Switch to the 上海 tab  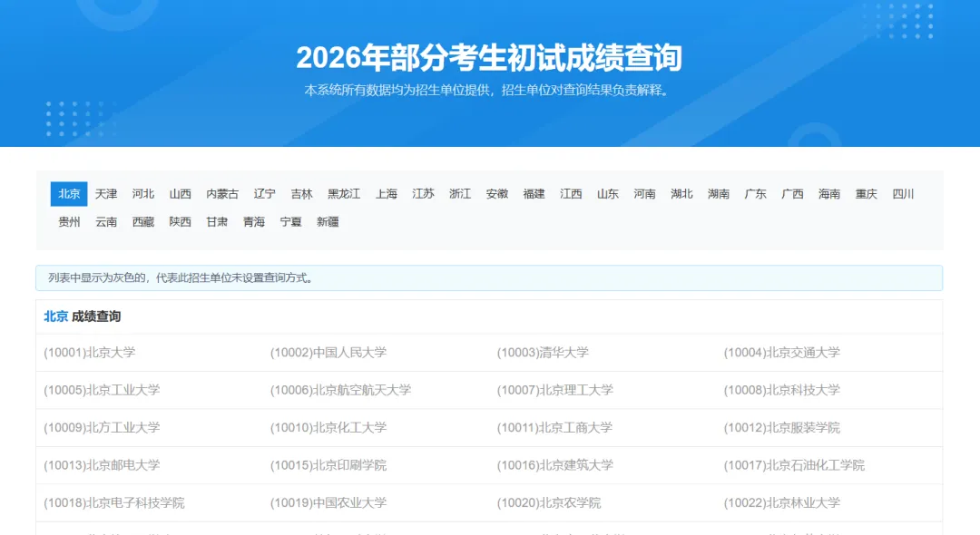(387, 194)
